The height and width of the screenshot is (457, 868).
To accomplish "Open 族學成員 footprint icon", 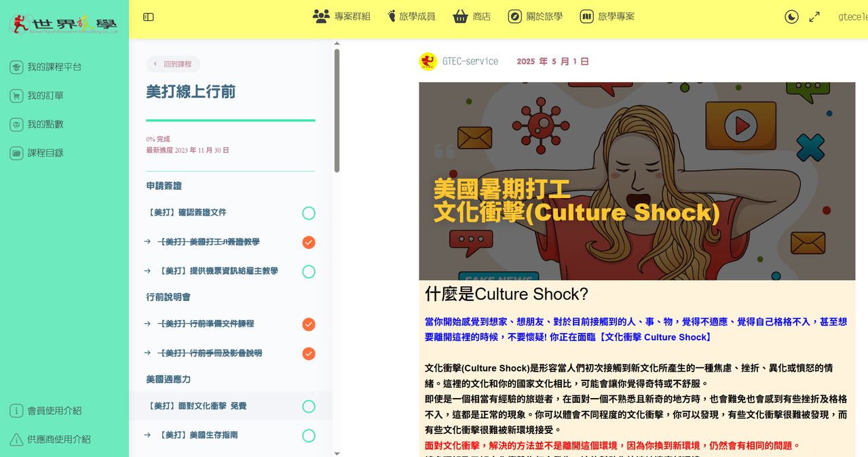I will point(392,16).
